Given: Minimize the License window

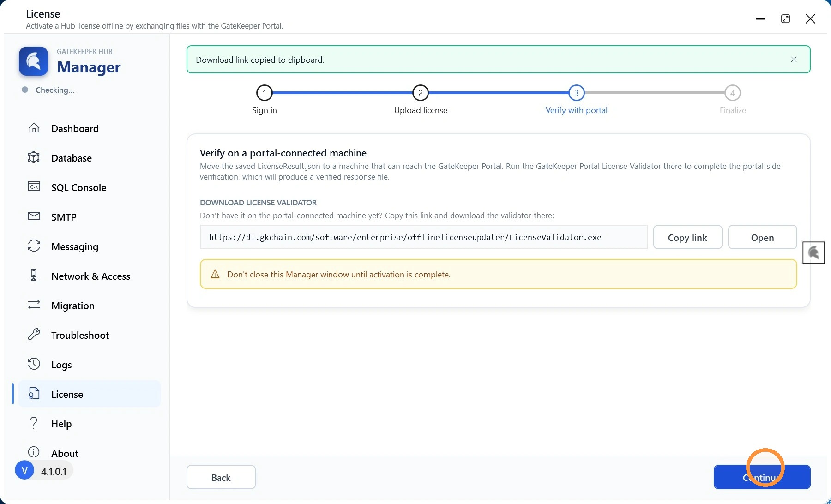Looking at the screenshot, I should click(x=761, y=18).
